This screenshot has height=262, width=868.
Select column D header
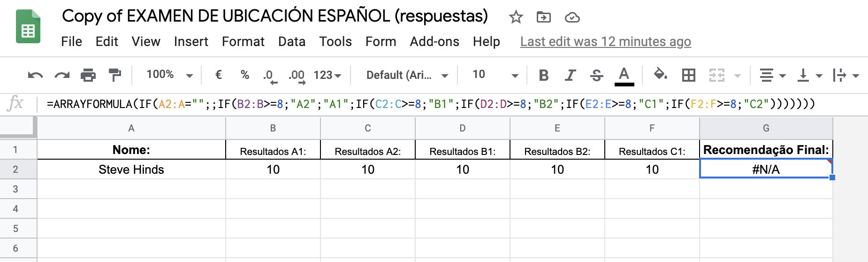click(463, 128)
